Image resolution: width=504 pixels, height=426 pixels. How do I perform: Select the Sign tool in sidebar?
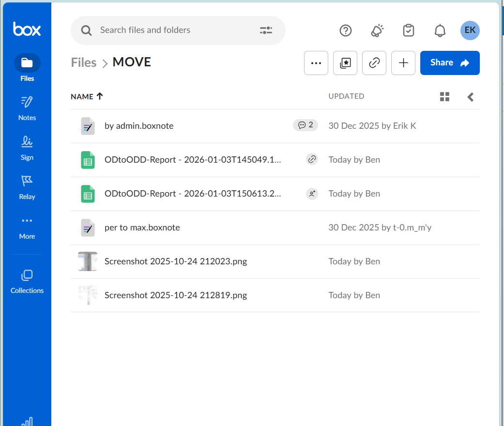27,147
